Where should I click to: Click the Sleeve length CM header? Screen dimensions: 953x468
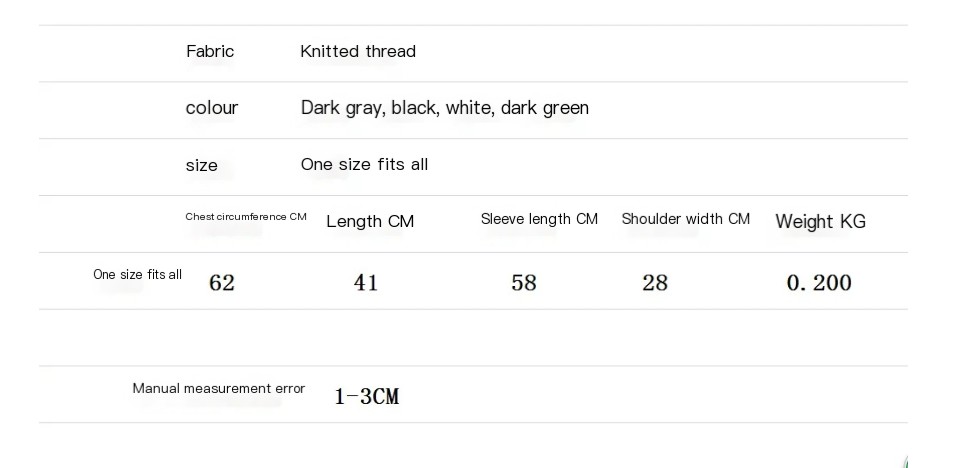(x=539, y=219)
